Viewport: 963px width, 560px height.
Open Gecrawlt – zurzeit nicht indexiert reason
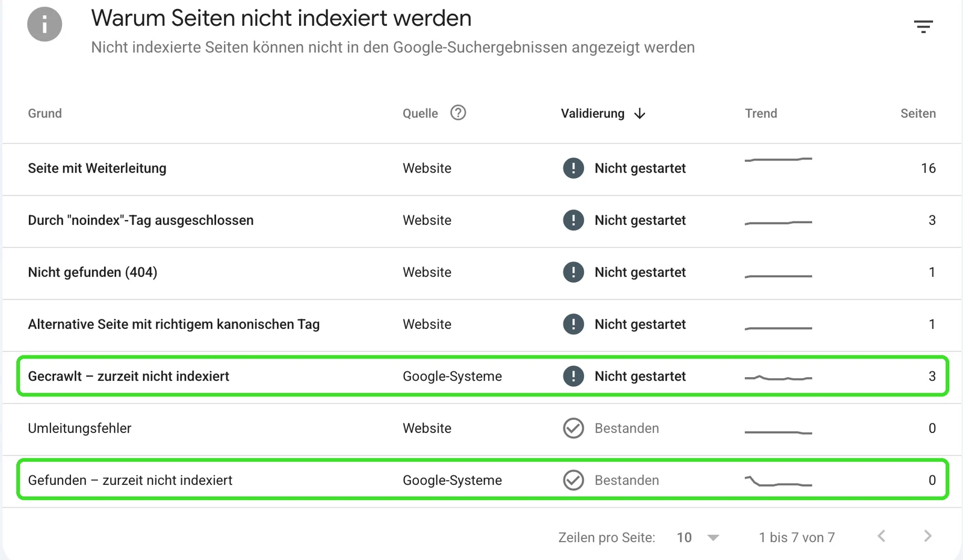[x=129, y=376]
